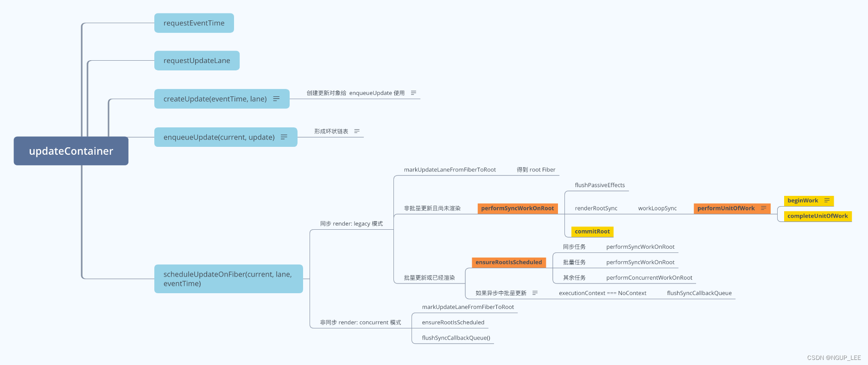Click 同步 render: legacy 模式 branch

click(351, 224)
